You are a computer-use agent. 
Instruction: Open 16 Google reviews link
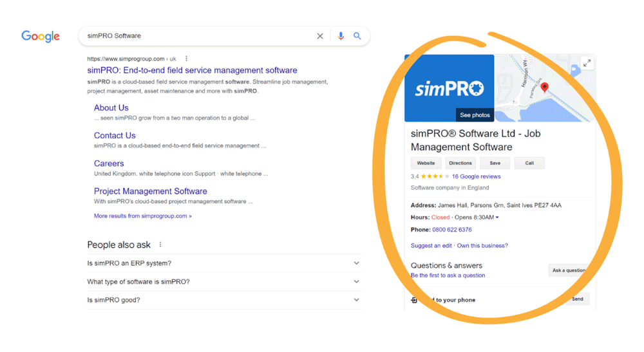(476, 176)
